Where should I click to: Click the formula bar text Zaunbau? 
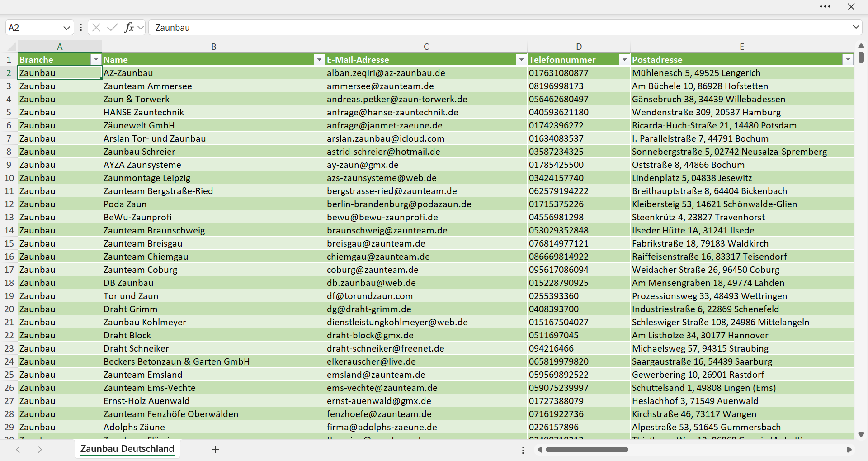click(x=172, y=28)
